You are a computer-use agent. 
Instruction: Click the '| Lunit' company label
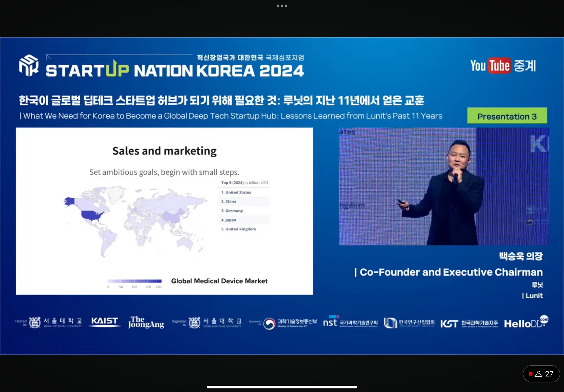[x=532, y=295]
